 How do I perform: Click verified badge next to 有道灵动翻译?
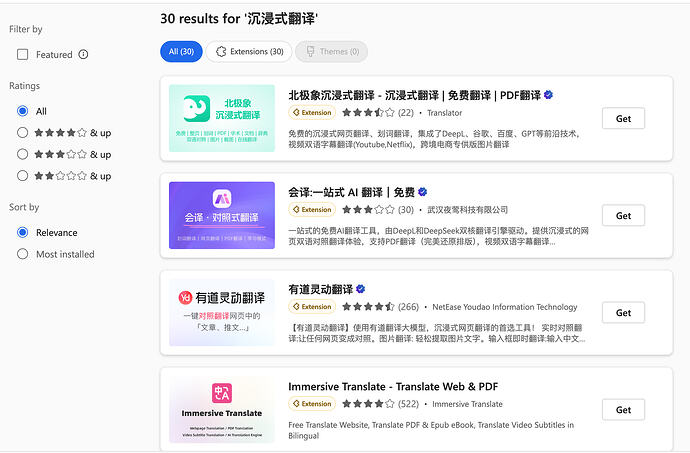coord(361,288)
